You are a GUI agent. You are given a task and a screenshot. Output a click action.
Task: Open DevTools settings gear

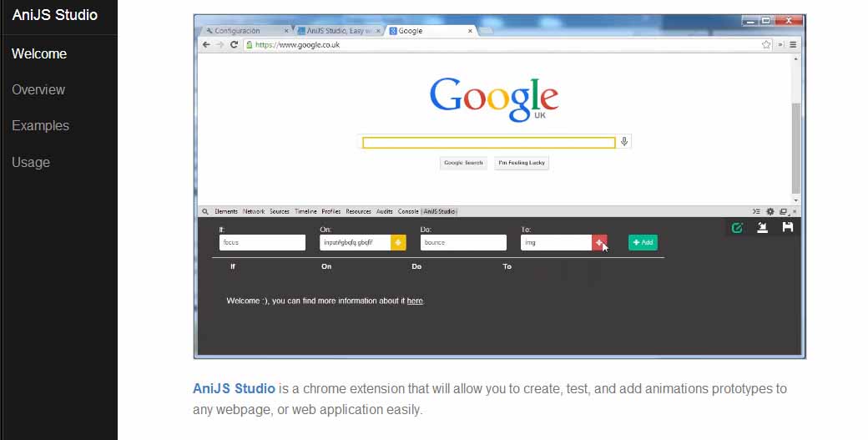(x=770, y=211)
